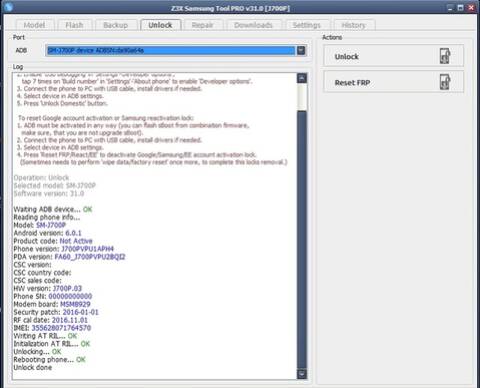Click the 'Operation: Unlock' log line
The image size is (480, 388).
41,177
